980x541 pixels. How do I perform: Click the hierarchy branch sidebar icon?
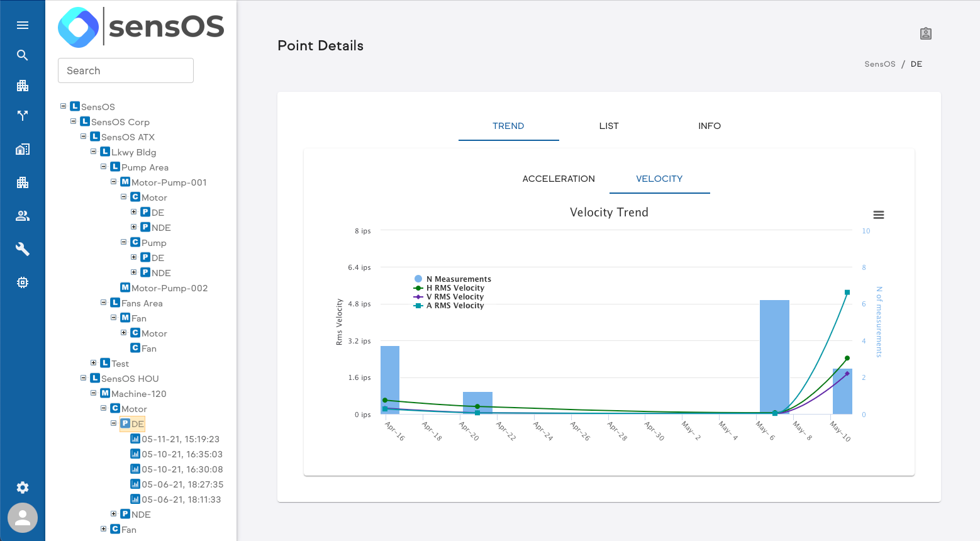(23, 116)
